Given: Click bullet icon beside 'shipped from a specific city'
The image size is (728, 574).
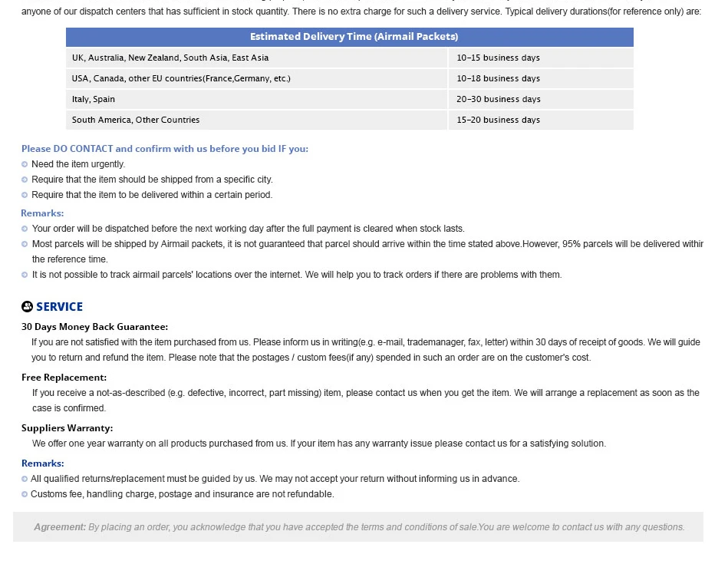Looking at the screenshot, I should click(x=25, y=180).
